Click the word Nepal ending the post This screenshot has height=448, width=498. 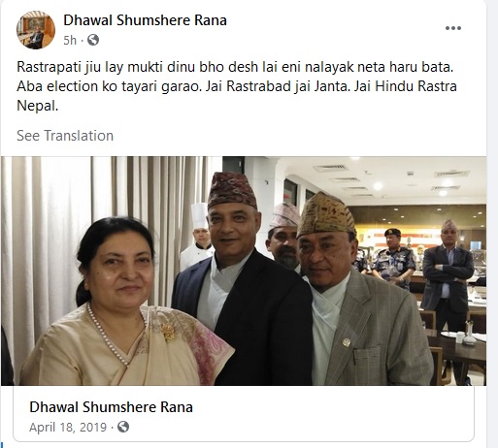pyautogui.click(x=37, y=106)
